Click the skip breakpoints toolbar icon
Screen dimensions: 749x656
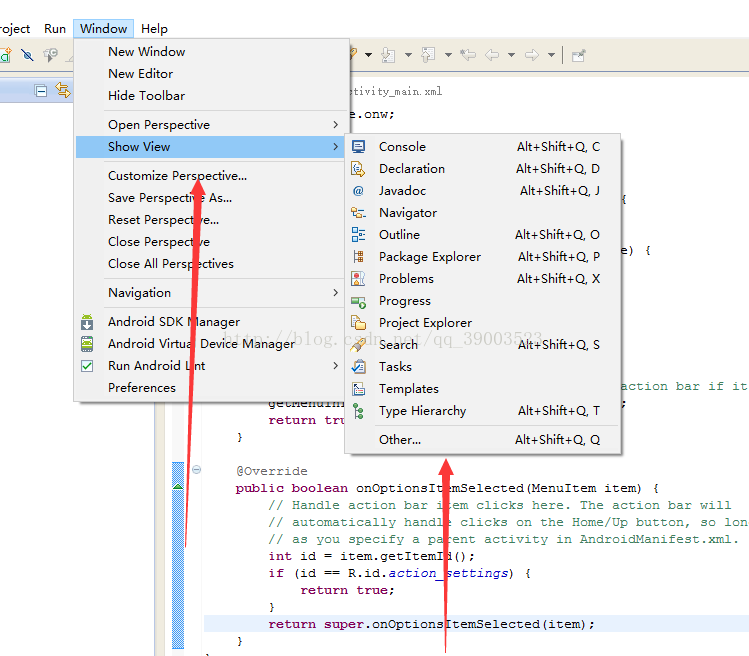pos(27,55)
